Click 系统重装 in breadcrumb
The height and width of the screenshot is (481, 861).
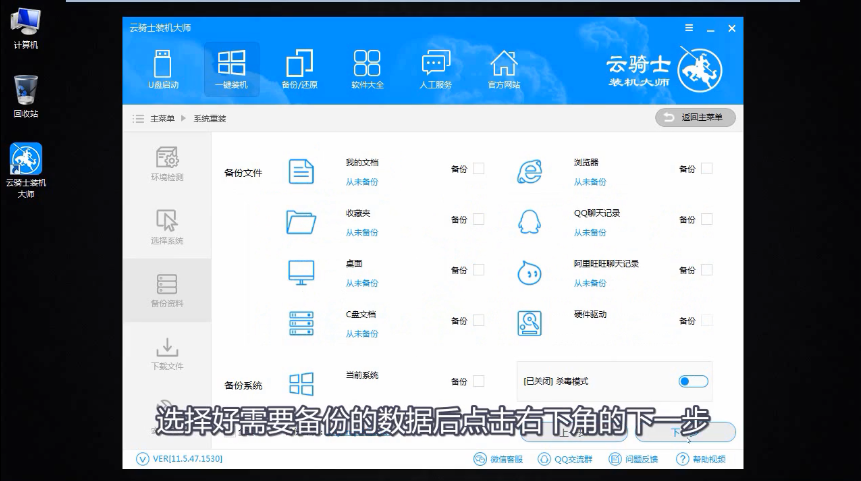(210, 118)
